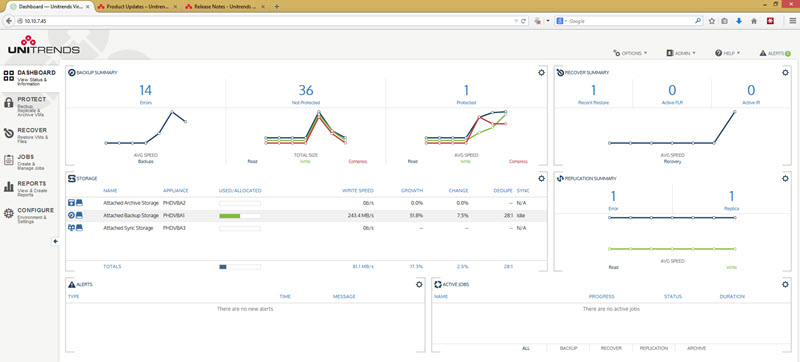Open the Replication Summary settings gear
The height and width of the screenshot is (362, 800).
(785, 178)
